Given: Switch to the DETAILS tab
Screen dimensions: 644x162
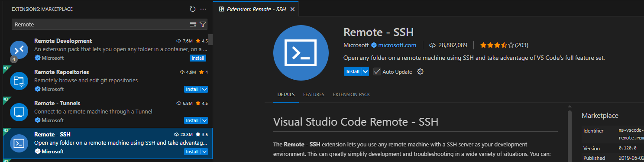Looking at the screenshot, I should click(x=286, y=94).
